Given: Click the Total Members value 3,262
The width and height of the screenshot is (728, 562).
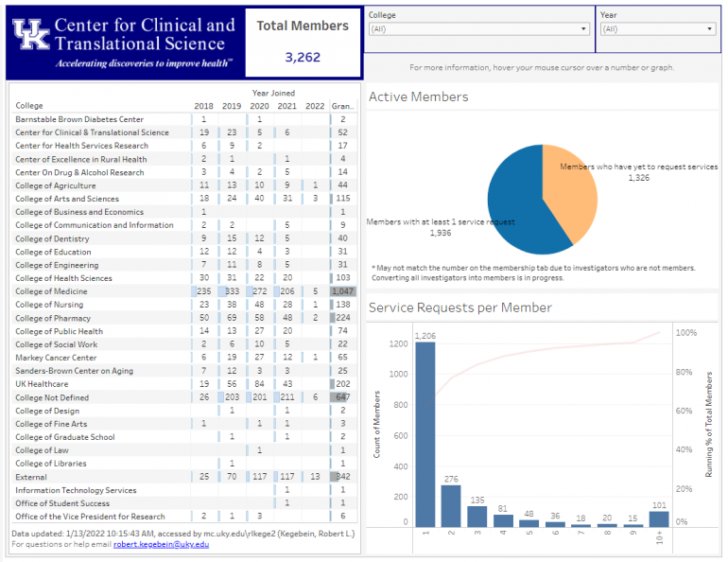Looking at the screenshot, I should coord(303,57).
